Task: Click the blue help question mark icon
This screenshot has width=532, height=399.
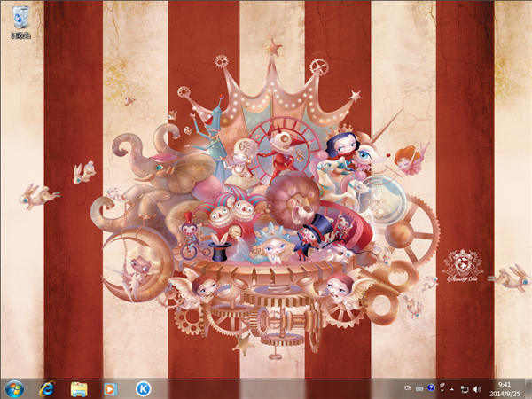Action: (431, 387)
